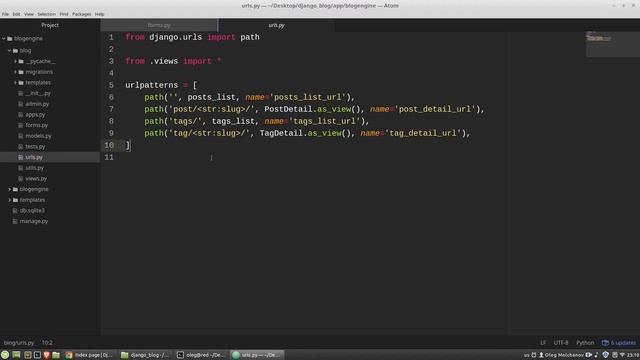Open the View menu
640x360 pixels.
29,14
